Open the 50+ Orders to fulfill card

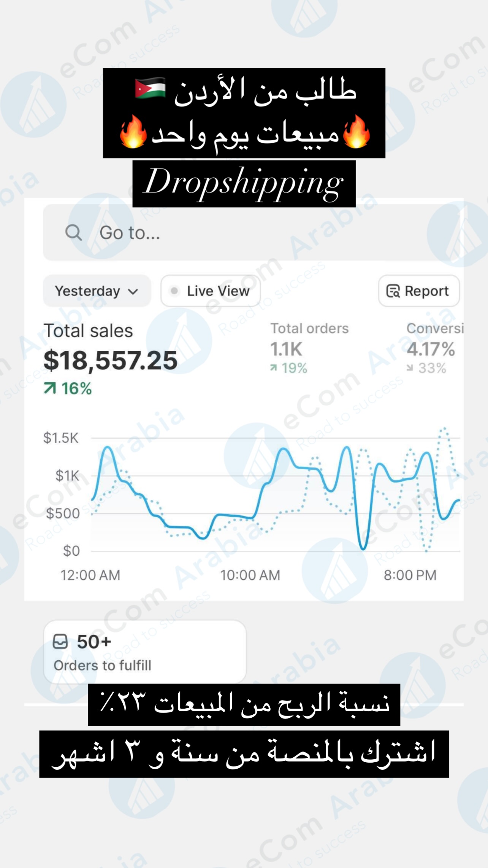click(144, 652)
